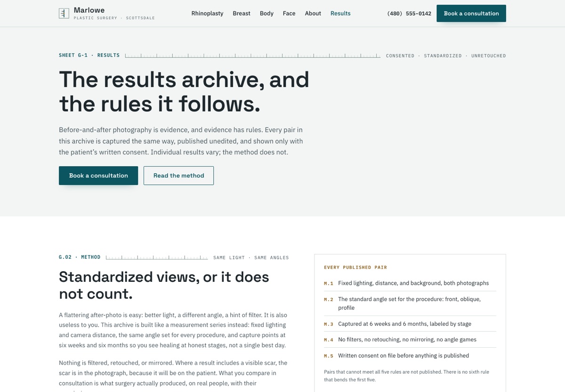Image resolution: width=565 pixels, height=392 pixels.
Task: Click hero Book a consultation button
Action: coord(98,176)
